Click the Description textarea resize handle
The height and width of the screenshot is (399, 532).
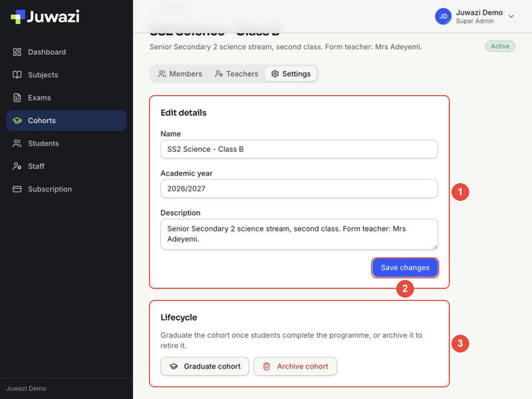435,247
